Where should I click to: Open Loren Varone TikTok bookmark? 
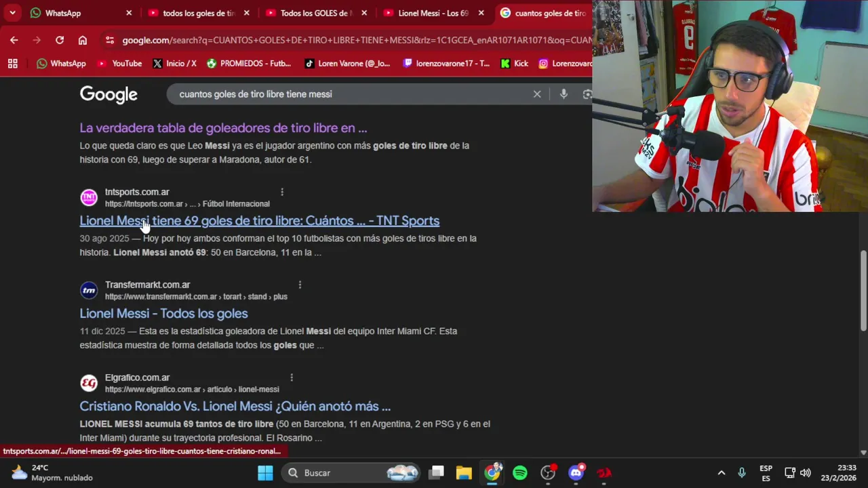347,63
